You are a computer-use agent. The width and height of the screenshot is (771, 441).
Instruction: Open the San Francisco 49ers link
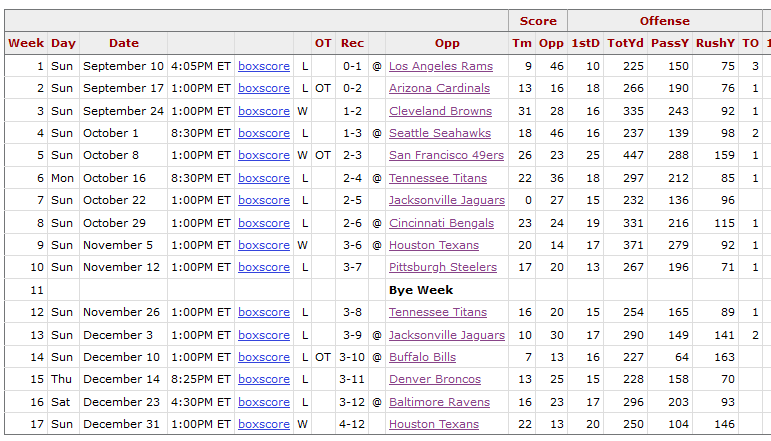point(446,155)
